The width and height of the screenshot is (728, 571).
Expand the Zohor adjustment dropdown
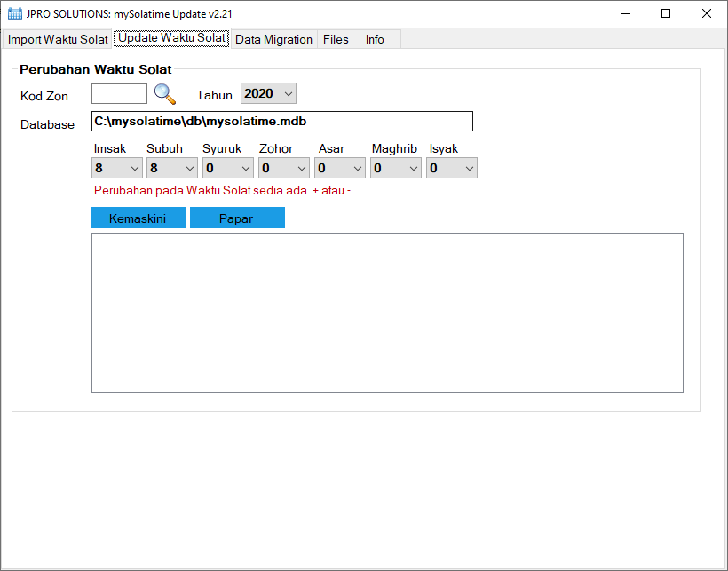coord(284,168)
